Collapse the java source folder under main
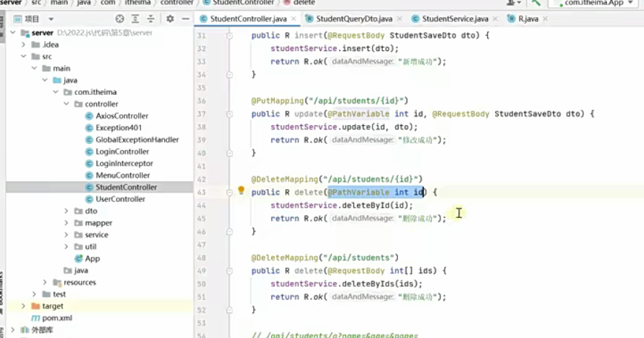Screen dimensions: 644x338 point(45,80)
